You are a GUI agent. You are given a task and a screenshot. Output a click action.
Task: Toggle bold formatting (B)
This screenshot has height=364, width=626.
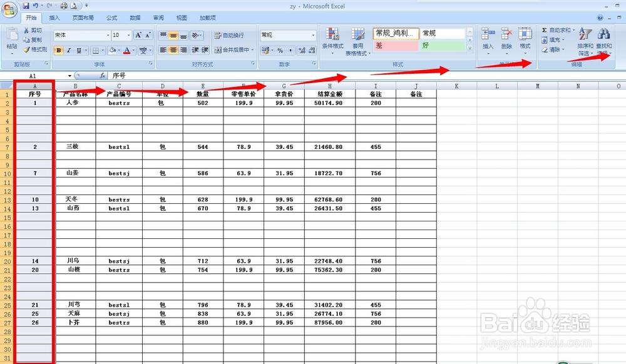(59, 50)
